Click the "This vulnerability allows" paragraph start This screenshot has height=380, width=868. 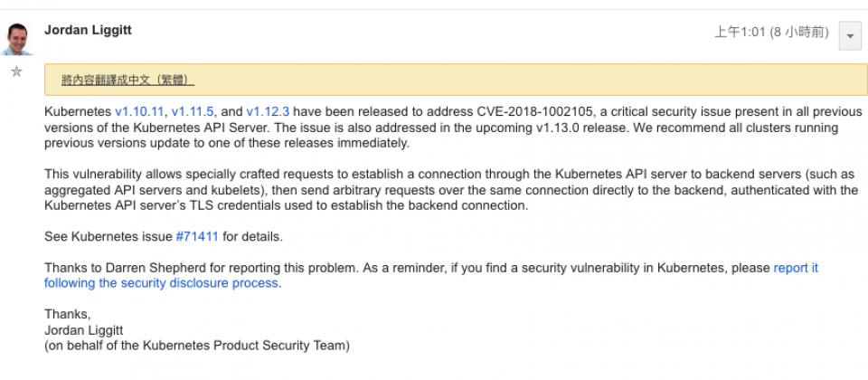coord(108,174)
